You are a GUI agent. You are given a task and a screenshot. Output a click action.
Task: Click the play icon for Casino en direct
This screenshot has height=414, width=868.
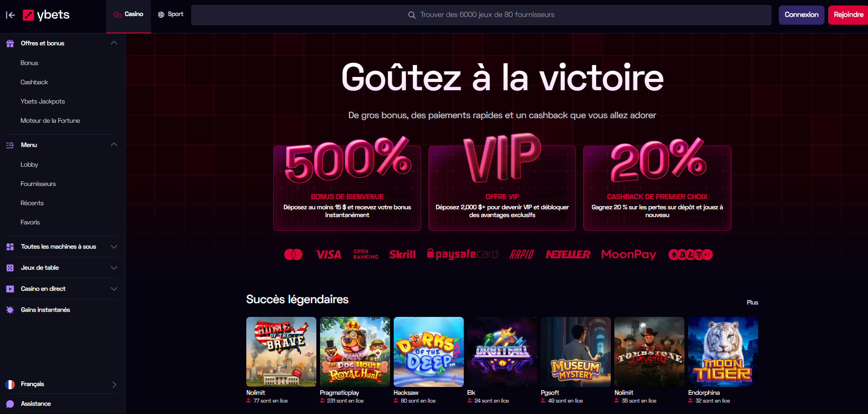click(x=10, y=289)
